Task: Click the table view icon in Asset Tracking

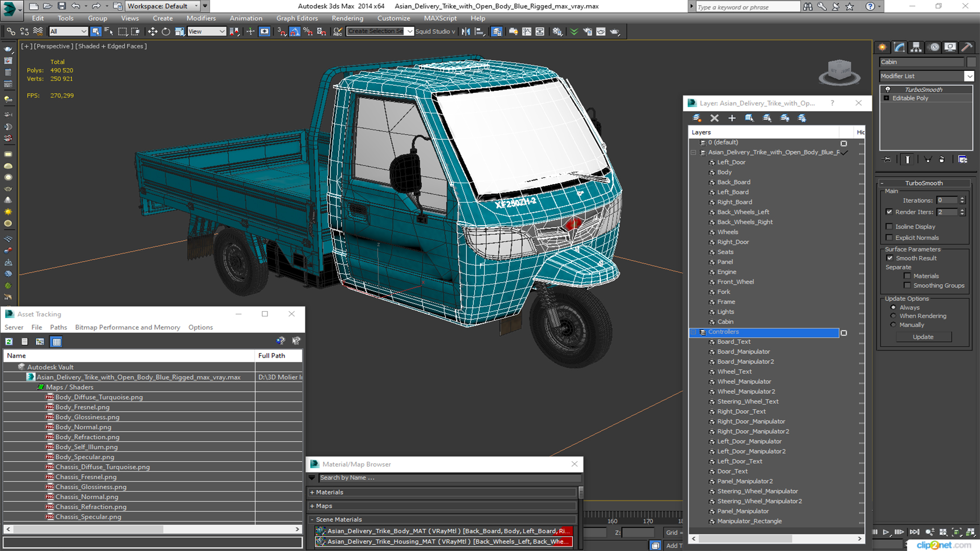Action: click(x=57, y=342)
